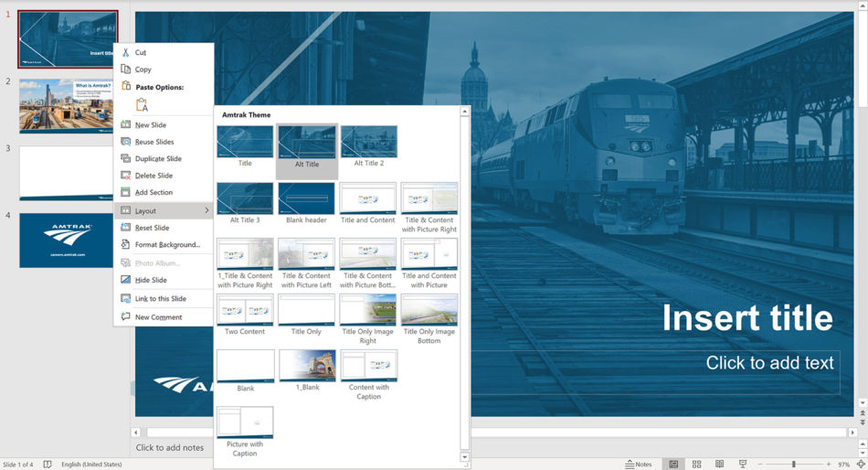
Task: Click 'Insert title' placeholder on slide
Action: click(x=747, y=317)
